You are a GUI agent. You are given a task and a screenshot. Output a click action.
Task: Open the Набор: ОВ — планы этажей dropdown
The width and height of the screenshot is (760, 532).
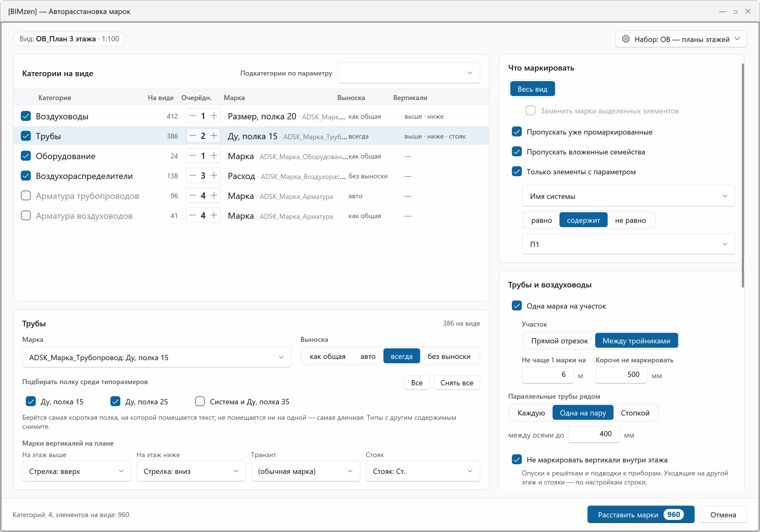(x=681, y=39)
